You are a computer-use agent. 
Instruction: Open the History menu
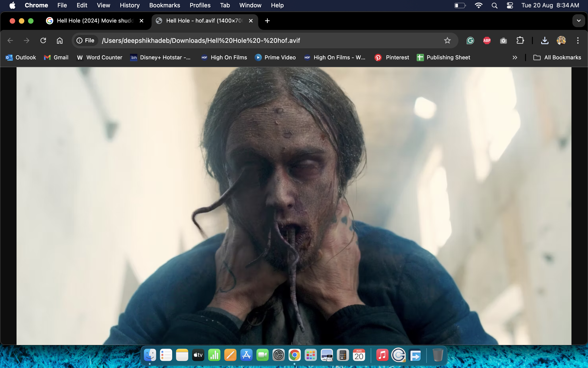130,5
